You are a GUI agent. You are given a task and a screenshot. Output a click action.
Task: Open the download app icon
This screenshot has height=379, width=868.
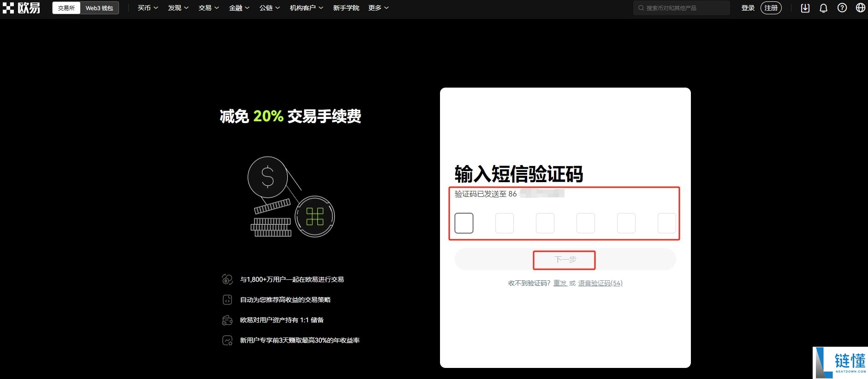coord(805,8)
